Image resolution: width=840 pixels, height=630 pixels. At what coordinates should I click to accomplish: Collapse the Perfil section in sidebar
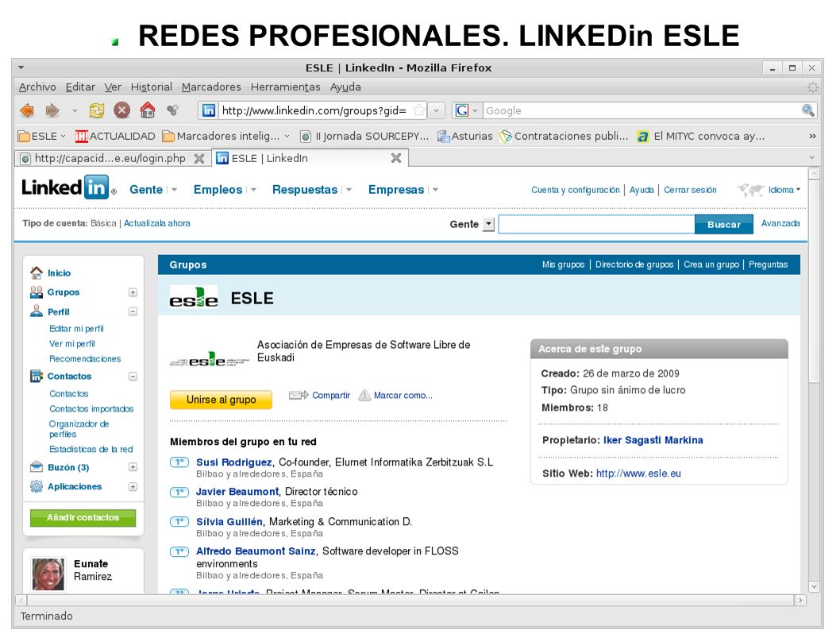pyautogui.click(x=133, y=311)
